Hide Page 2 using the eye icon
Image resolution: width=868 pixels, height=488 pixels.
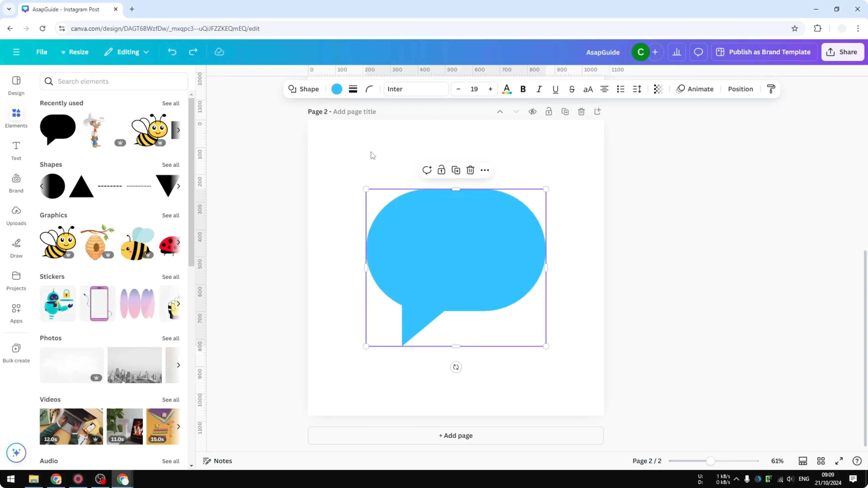click(532, 112)
